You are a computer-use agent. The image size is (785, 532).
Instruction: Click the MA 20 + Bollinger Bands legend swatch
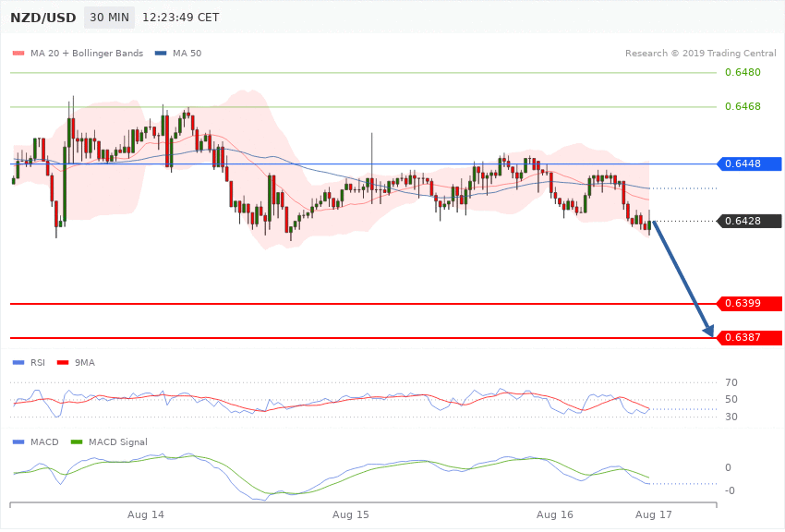pyautogui.click(x=18, y=53)
